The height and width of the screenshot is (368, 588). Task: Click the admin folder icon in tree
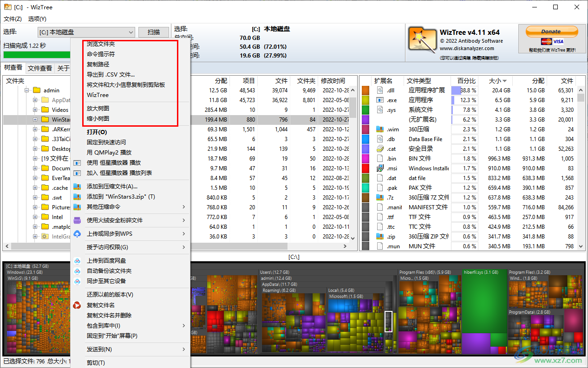click(x=36, y=90)
